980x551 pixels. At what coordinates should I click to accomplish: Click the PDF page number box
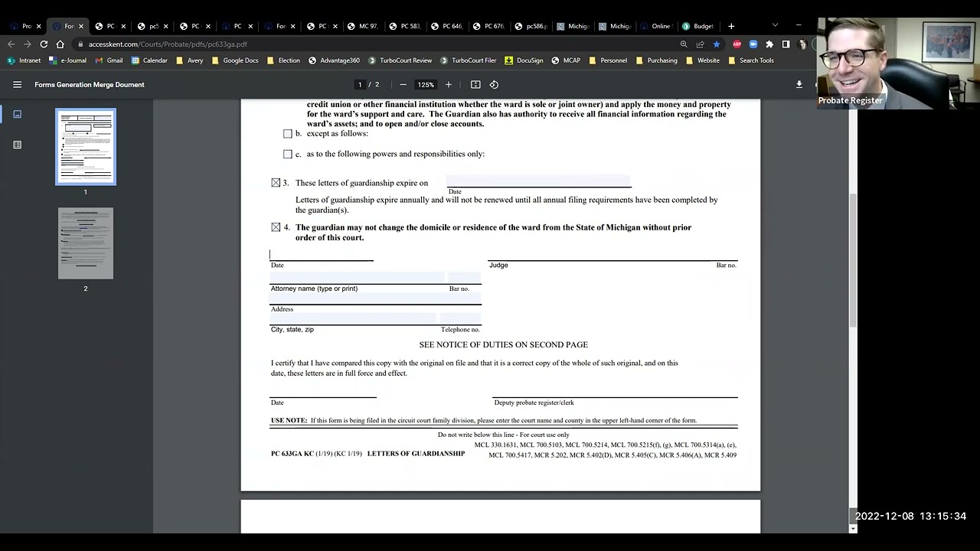tap(360, 84)
